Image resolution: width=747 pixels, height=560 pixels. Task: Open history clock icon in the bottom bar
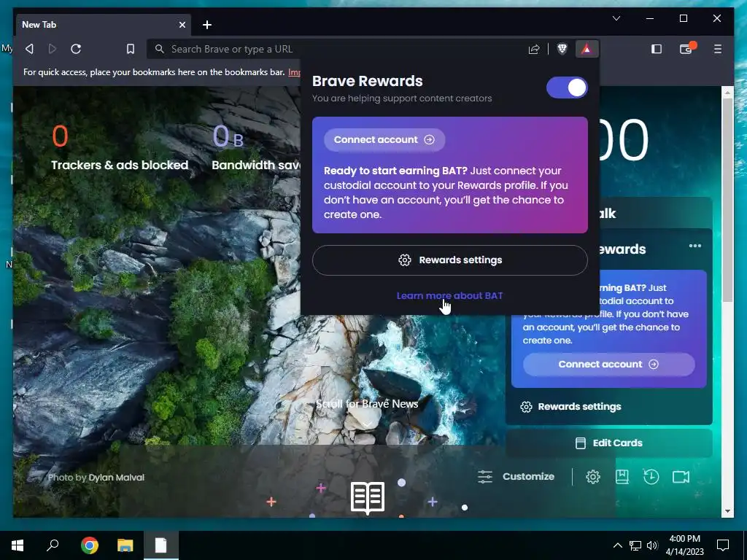click(x=651, y=477)
